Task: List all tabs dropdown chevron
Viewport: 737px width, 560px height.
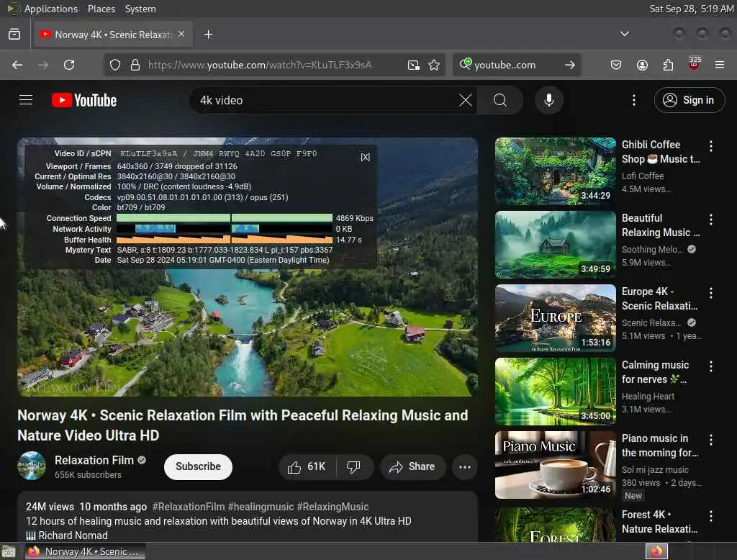Action: click(625, 34)
